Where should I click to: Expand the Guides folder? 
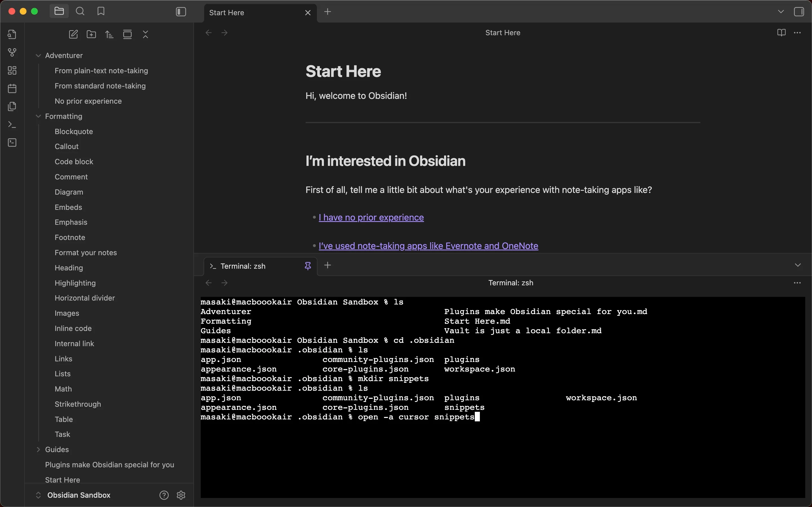[38, 450]
